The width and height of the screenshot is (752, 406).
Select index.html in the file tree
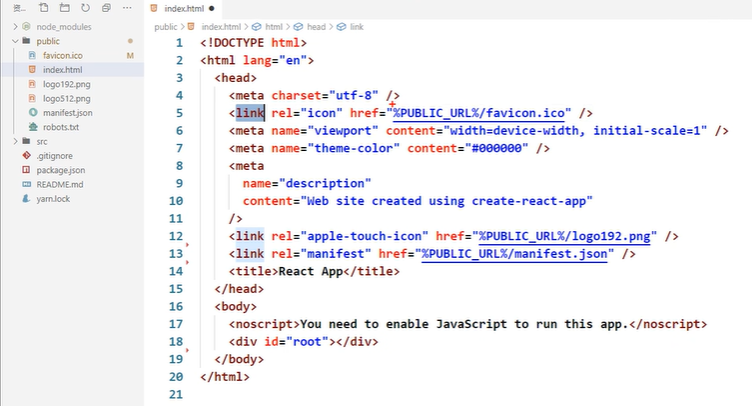(x=62, y=70)
